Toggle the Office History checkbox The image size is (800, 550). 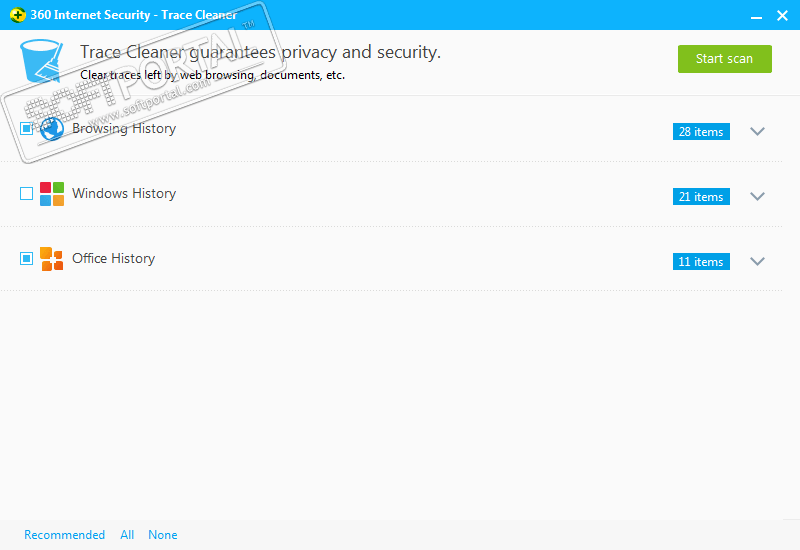coord(27,259)
